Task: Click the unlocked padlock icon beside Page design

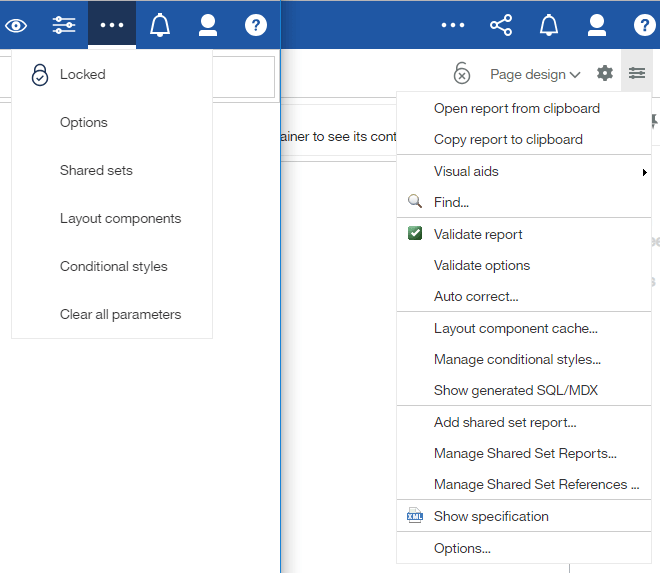Action: point(462,73)
